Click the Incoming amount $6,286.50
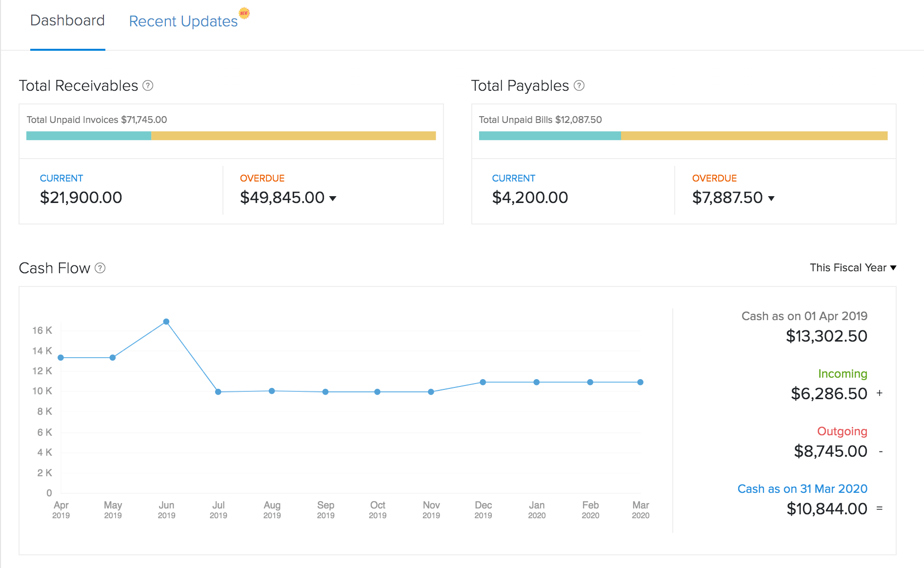Image resolution: width=924 pixels, height=568 pixels. 829,393
